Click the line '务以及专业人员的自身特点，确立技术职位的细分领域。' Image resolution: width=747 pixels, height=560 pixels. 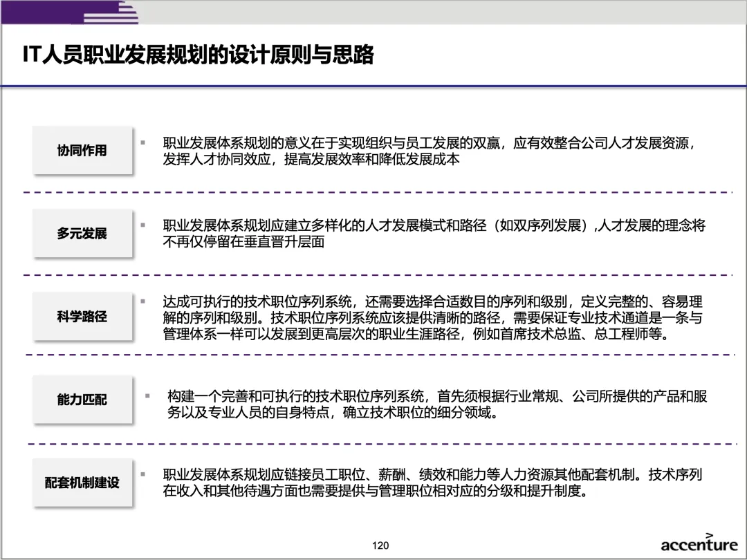333,412
